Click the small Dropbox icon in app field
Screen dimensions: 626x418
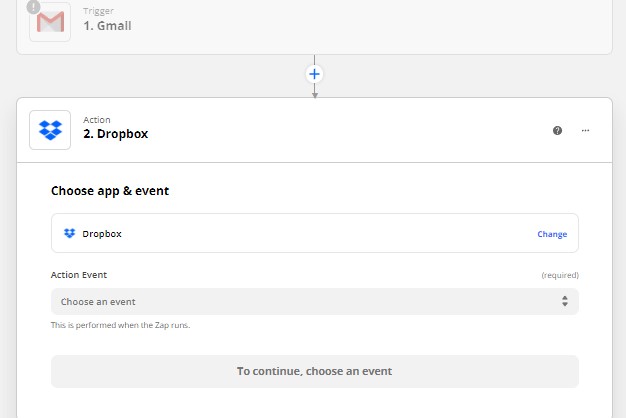[69, 233]
